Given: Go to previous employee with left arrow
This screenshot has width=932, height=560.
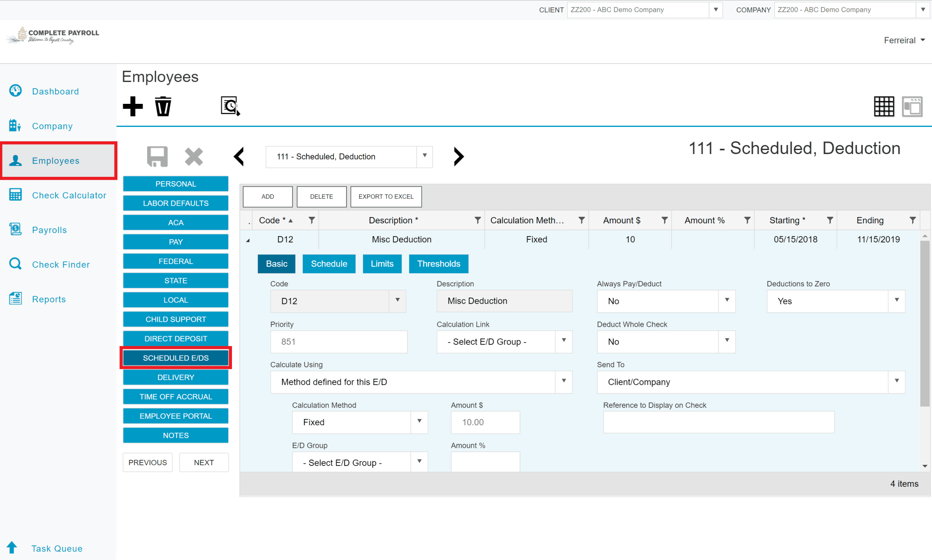Looking at the screenshot, I should [239, 157].
